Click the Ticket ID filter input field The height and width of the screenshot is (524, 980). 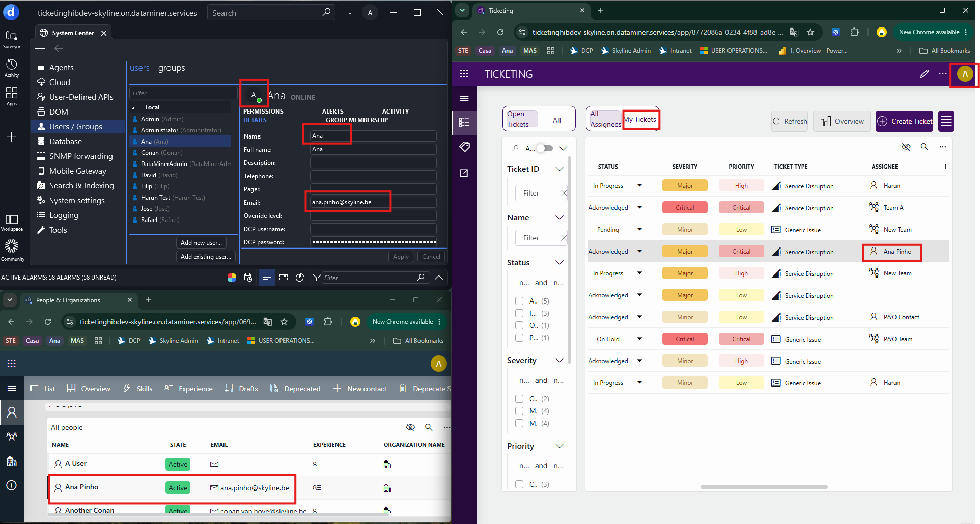pos(542,193)
